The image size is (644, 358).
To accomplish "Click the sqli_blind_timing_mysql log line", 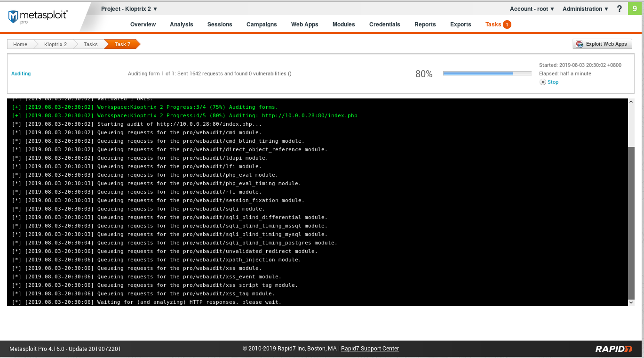I will [x=170, y=234].
